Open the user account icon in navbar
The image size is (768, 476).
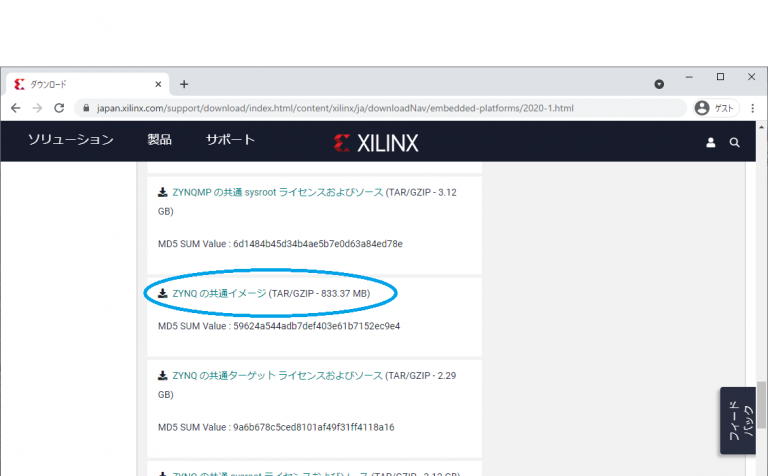[x=711, y=143]
